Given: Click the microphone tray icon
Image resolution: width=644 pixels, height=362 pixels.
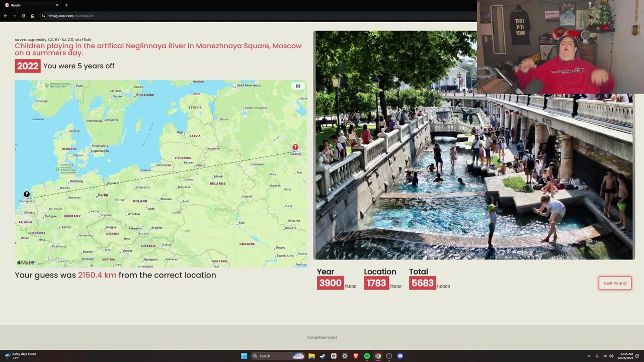Looking at the screenshot, I should 597,356.
